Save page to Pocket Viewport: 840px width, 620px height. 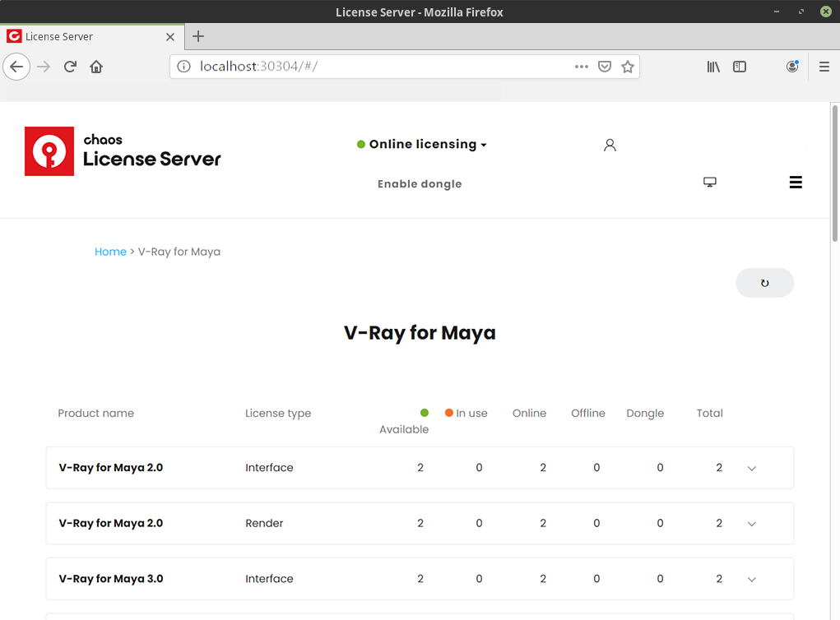(x=604, y=67)
